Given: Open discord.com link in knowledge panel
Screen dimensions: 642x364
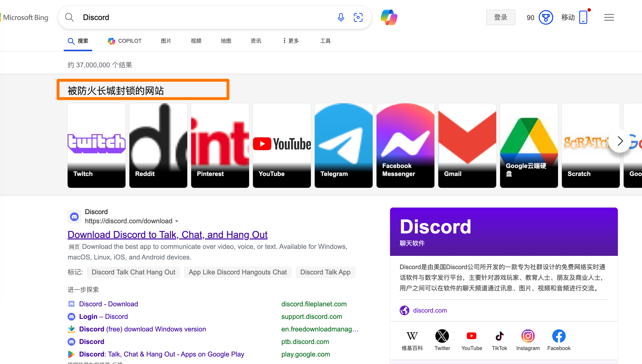Looking at the screenshot, I should [x=430, y=310].
